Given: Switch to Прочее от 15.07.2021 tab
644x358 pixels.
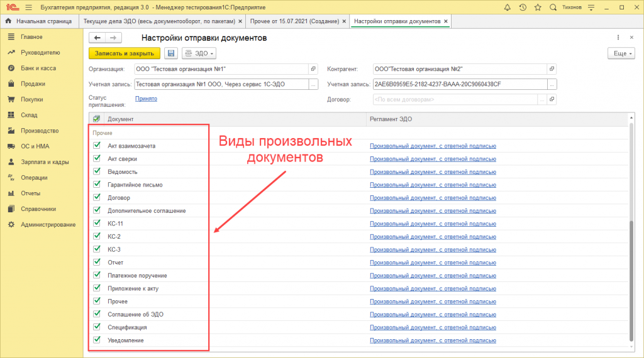Looking at the screenshot, I should (x=294, y=21).
